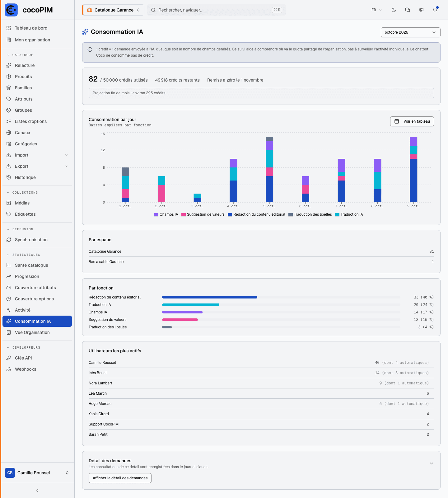
Task: Toggle Suggestion de valeurs legend series
Action: pyautogui.click(x=203, y=214)
